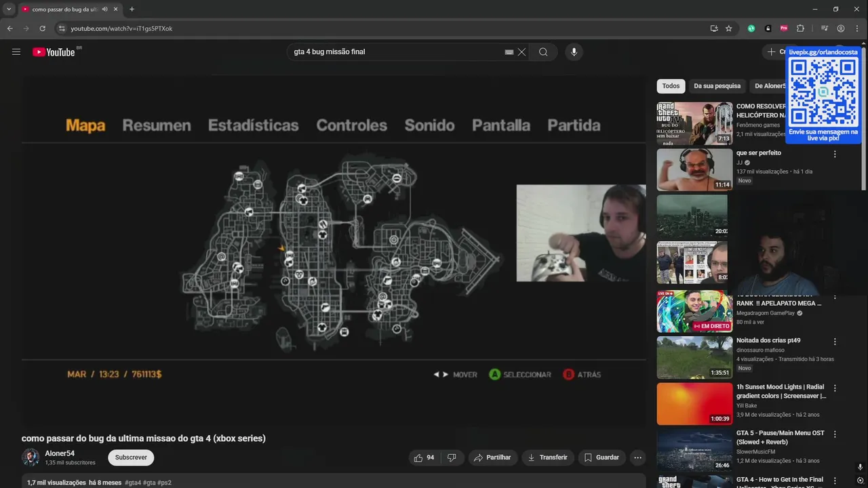
Task: Open the green circular extension icon
Action: click(x=751, y=28)
